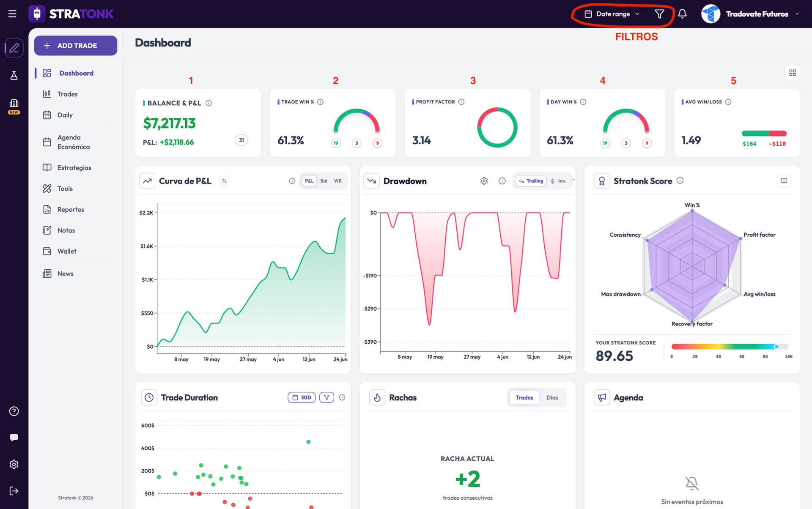The height and width of the screenshot is (509, 812).
Task: Open the 30D period selector in Trade Duration
Action: 302,397
